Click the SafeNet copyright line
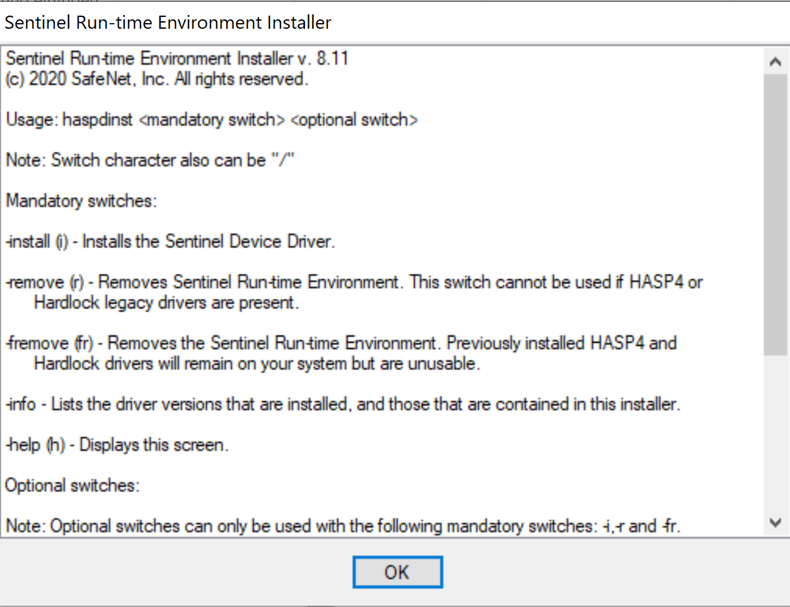790x607 pixels. 157,80
